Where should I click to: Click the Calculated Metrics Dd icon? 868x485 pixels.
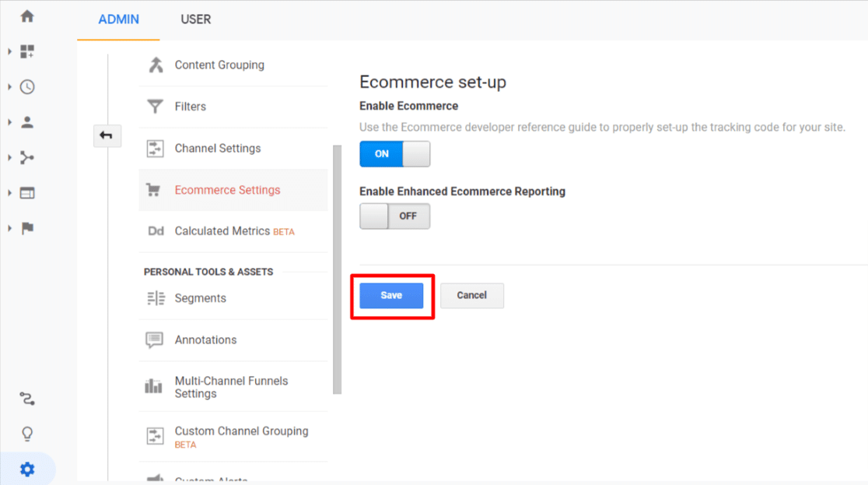pos(156,231)
